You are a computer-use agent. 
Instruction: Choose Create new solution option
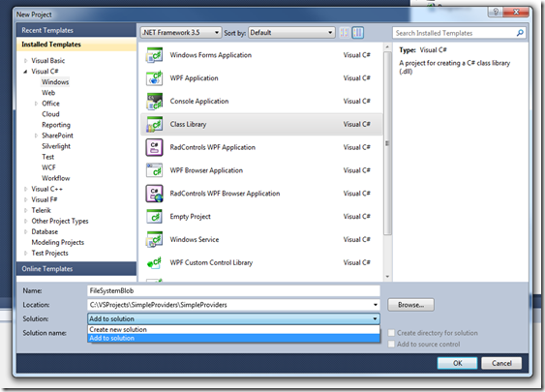click(x=233, y=329)
